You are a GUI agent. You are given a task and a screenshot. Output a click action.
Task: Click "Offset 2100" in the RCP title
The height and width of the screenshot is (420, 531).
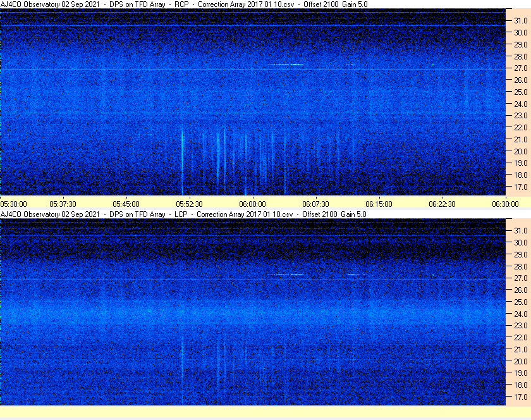coord(320,4)
